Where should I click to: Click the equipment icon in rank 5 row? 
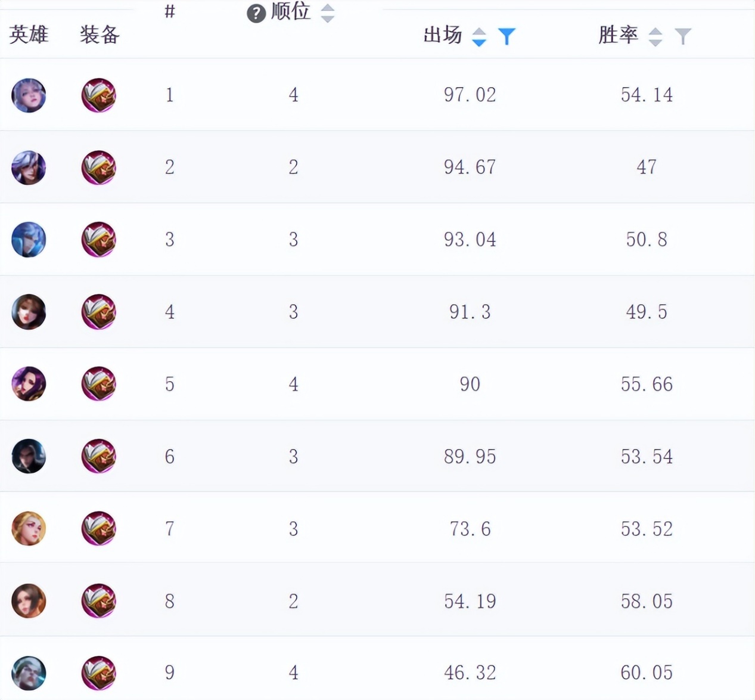point(98,384)
